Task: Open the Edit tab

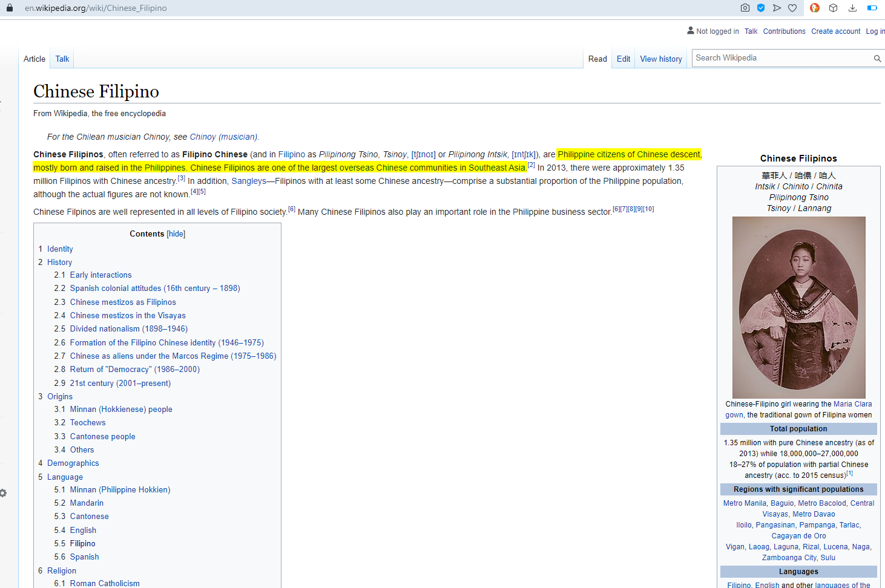Action: 623,59
